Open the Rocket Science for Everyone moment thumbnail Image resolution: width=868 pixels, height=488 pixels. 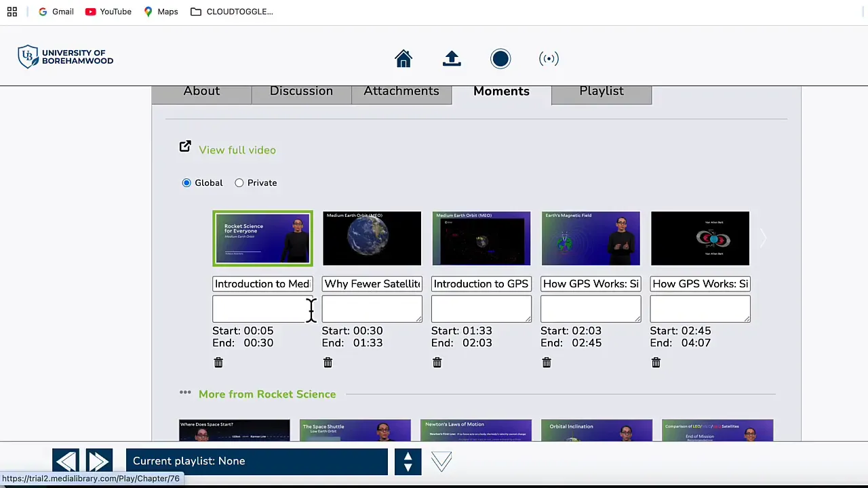262,238
